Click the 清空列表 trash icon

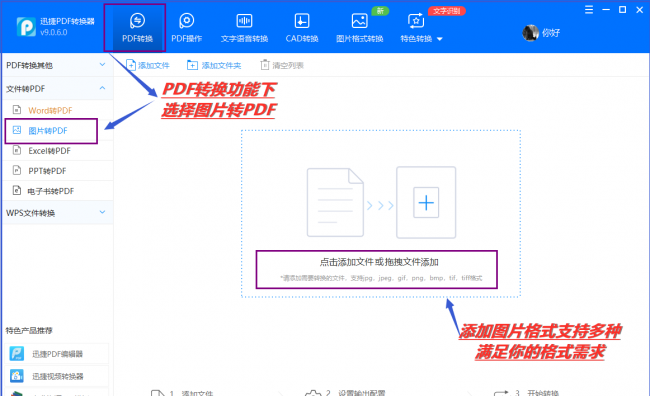click(x=264, y=65)
